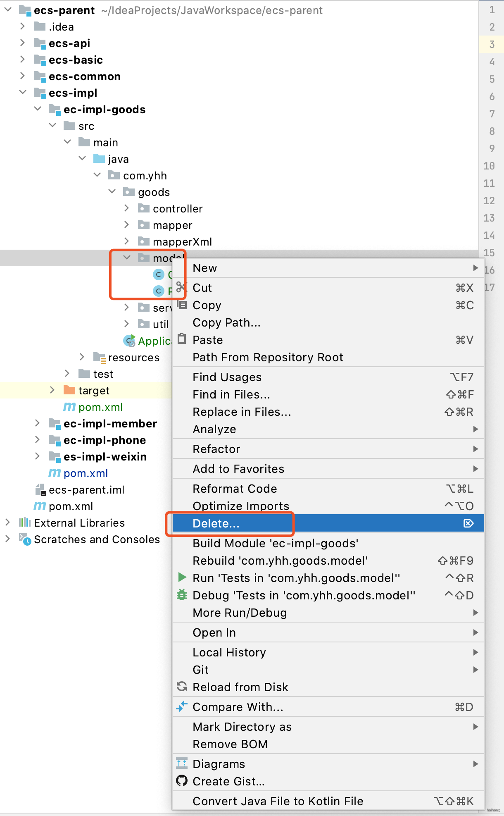Viewport: 504px width, 816px height.
Task: Click the scissors icon beside Cut
Action: pos(181,287)
